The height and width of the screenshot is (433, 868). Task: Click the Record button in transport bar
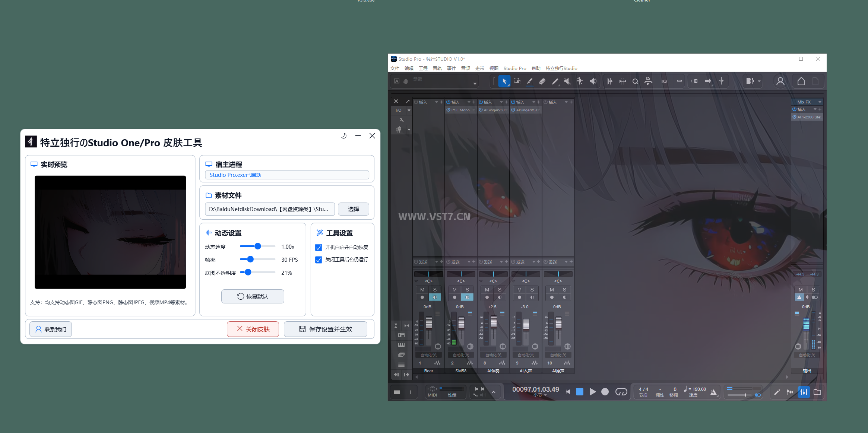click(x=605, y=392)
